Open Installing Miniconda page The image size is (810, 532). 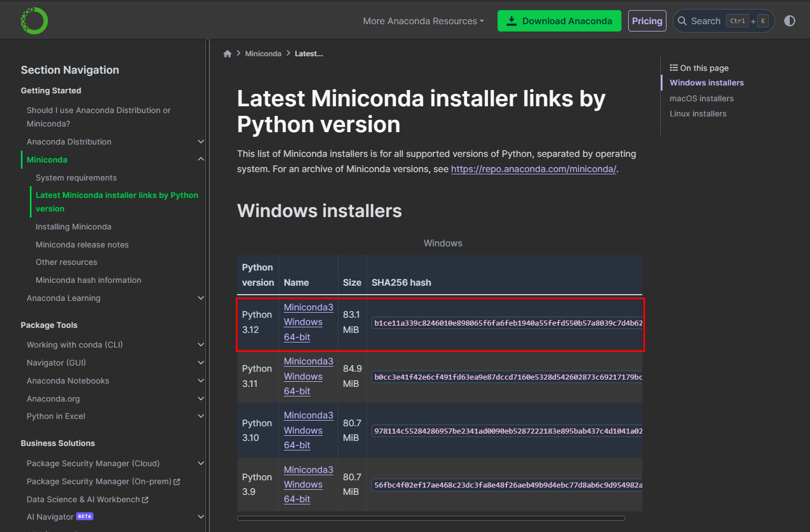73,227
